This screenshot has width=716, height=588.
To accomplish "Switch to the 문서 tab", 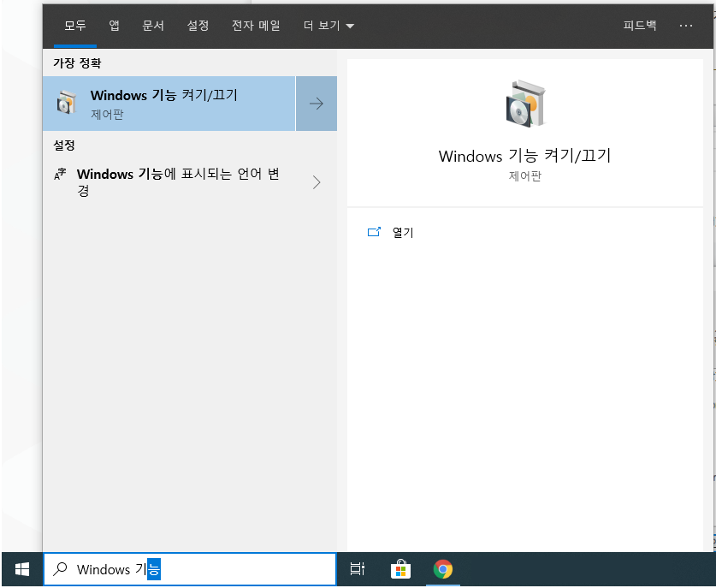I will (153, 26).
